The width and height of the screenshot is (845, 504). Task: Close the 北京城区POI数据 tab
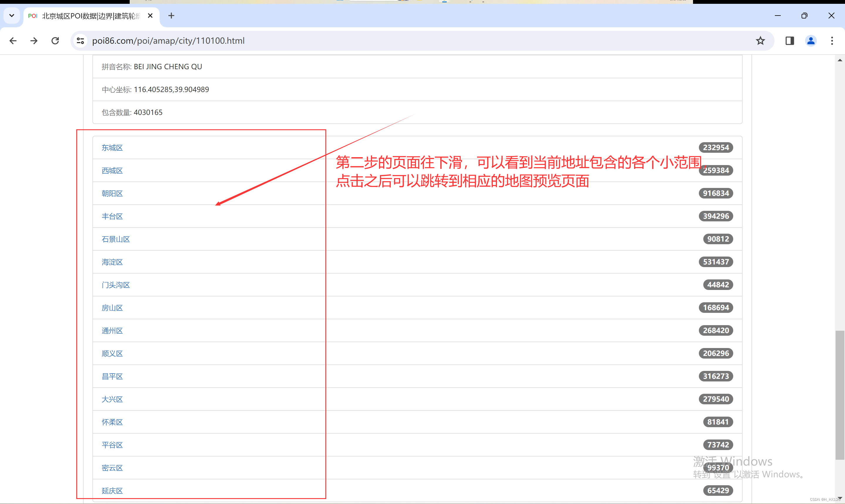pos(150,16)
